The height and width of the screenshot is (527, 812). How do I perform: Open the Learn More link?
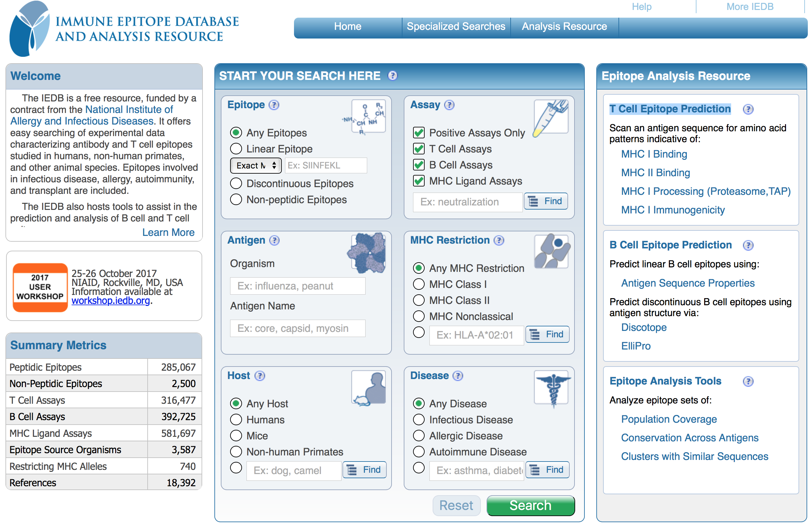coord(168,232)
